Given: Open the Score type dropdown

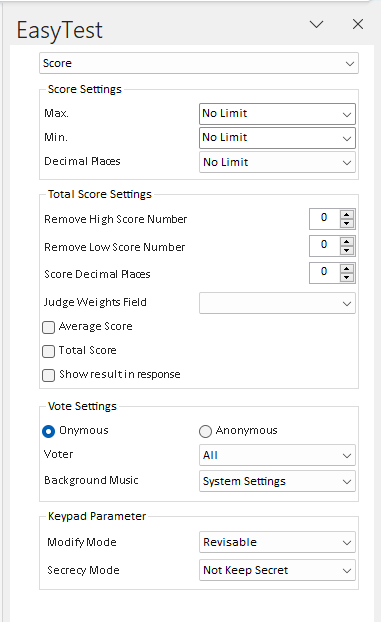Looking at the screenshot, I should click(199, 63).
